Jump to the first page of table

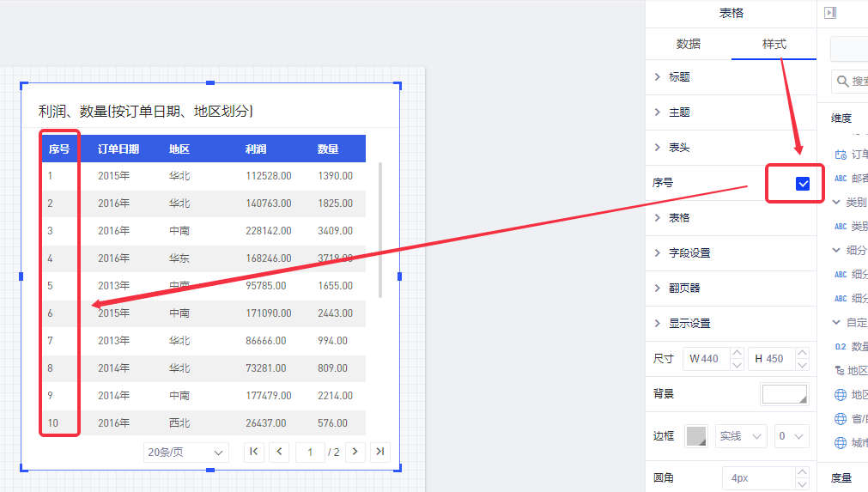[x=254, y=452]
